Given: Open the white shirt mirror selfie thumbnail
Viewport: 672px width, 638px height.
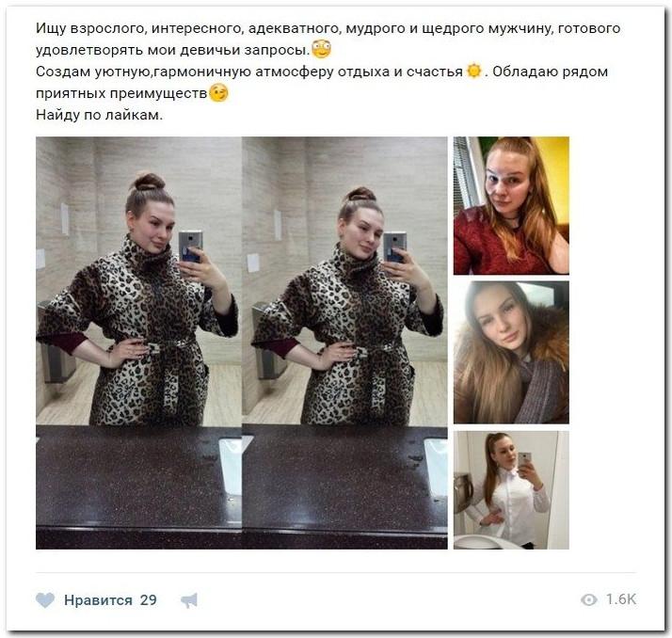Looking at the screenshot, I should click(511, 489).
